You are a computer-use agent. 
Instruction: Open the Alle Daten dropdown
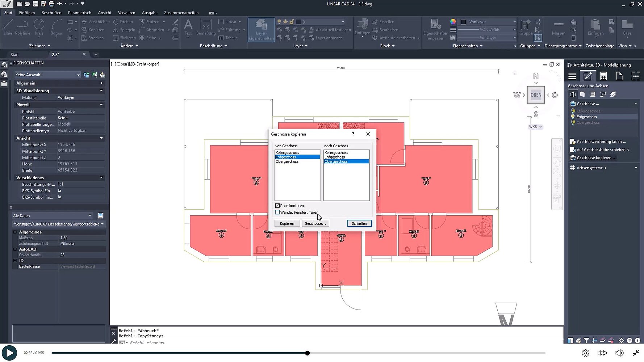(53, 216)
